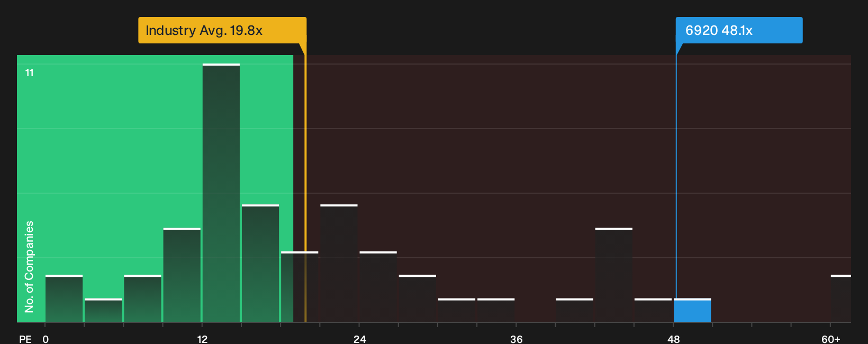
Task: Select the tallest histogram bar at PE 12
Action: tap(221, 193)
